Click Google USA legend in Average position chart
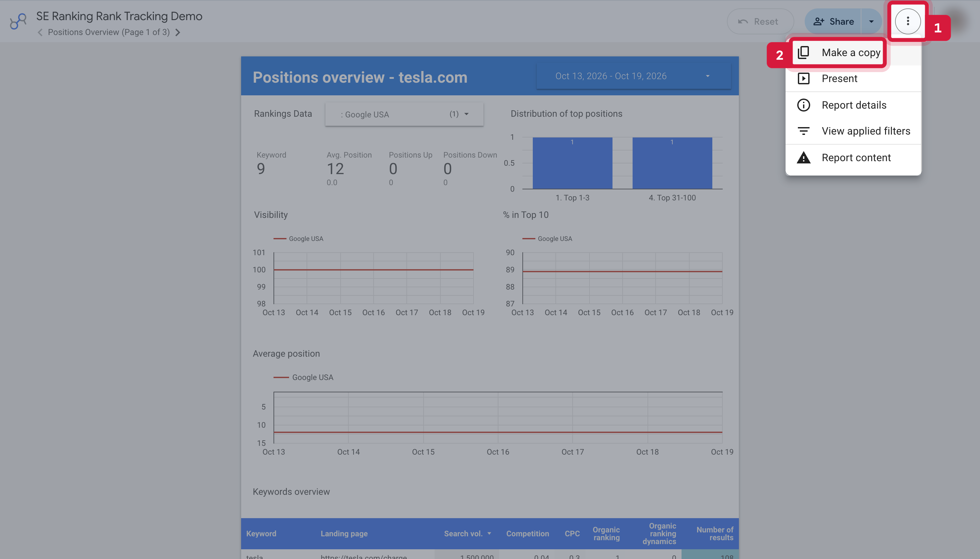The image size is (980, 559). 303,377
